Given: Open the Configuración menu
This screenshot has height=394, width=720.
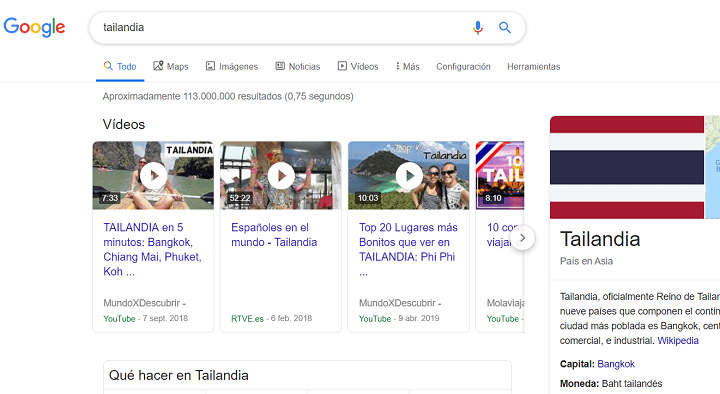Looking at the screenshot, I should pos(463,67).
